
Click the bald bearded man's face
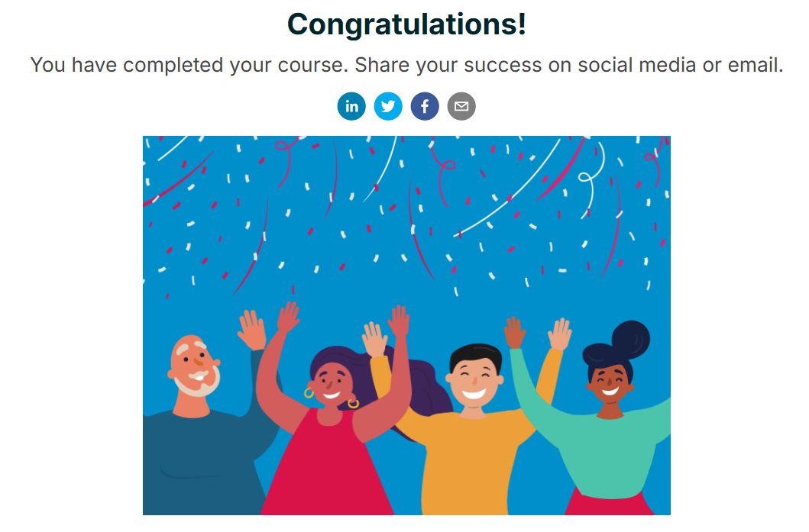tap(193, 366)
